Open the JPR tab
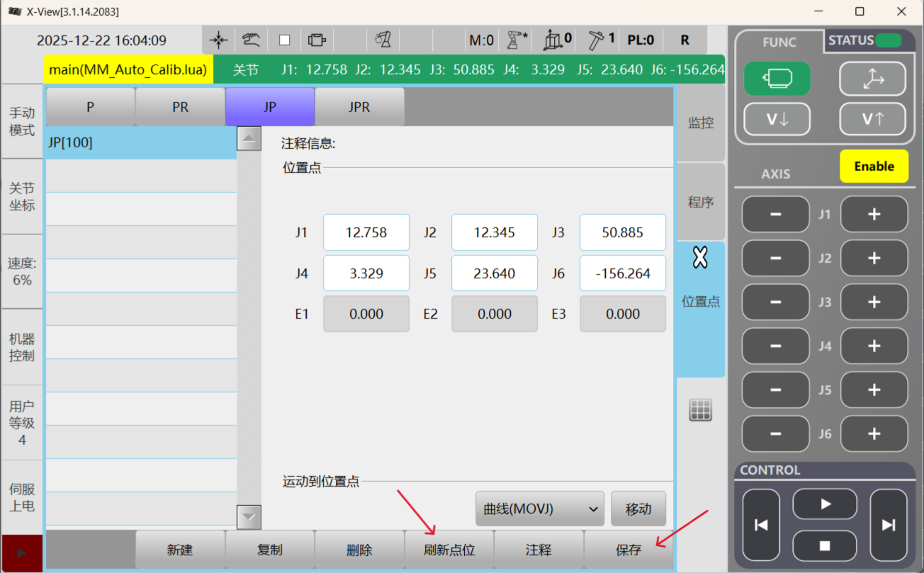Screen dimensions: 924x573 click(359, 108)
